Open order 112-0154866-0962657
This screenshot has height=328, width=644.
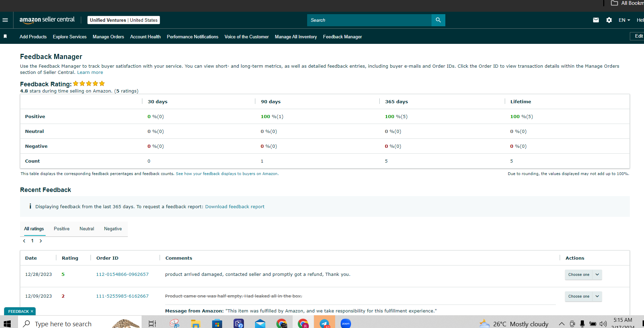coord(122,274)
